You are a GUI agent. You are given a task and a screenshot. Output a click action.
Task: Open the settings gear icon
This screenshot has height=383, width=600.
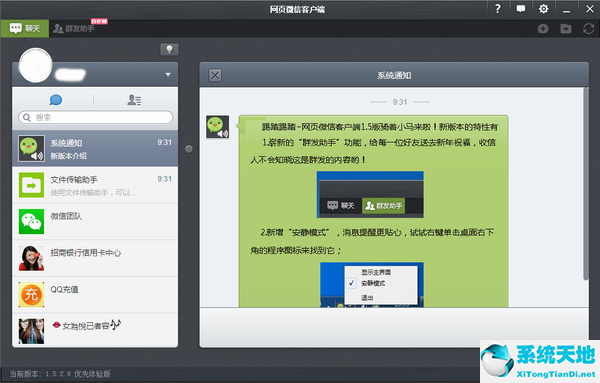click(543, 8)
